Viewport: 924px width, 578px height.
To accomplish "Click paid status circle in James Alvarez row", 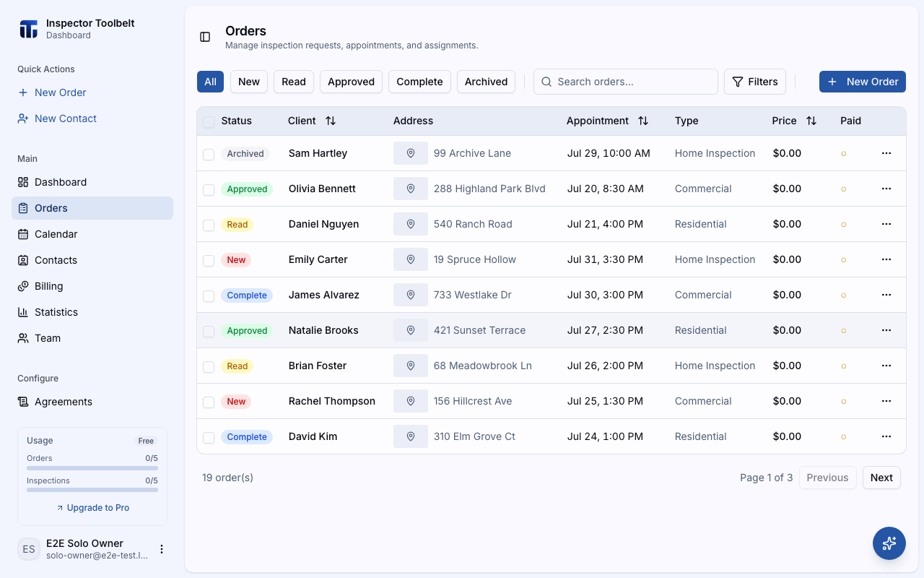I will pyautogui.click(x=844, y=296).
